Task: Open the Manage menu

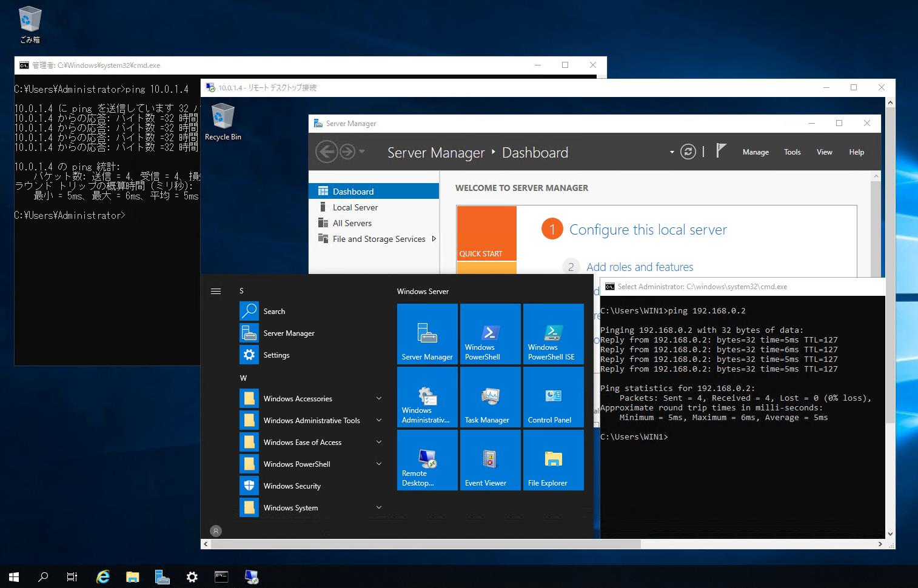Action: click(x=756, y=152)
